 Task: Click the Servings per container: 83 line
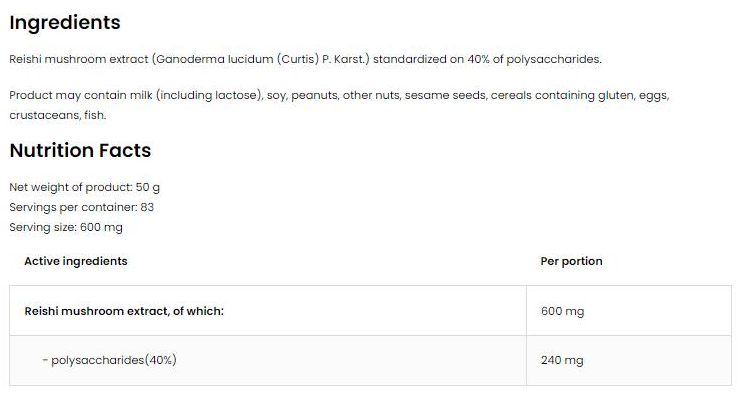pos(81,207)
